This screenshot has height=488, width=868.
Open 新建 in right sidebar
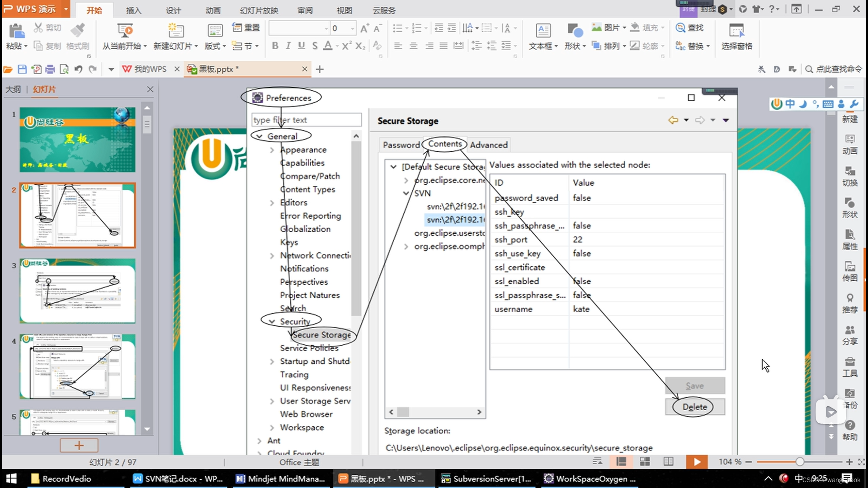click(849, 118)
